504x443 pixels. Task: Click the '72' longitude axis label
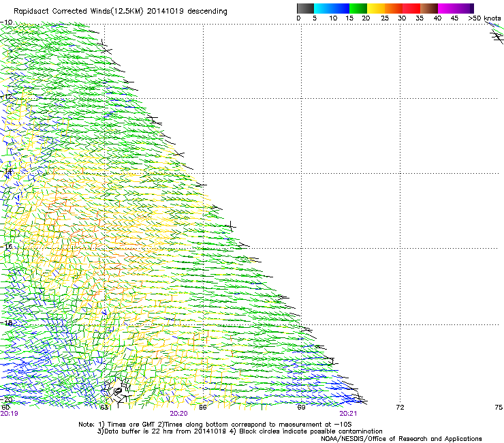point(400,408)
